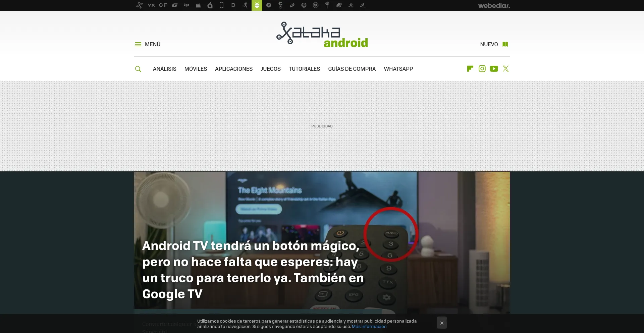Click the search magnifier icon
The image size is (644, 333).
[138, 69]
